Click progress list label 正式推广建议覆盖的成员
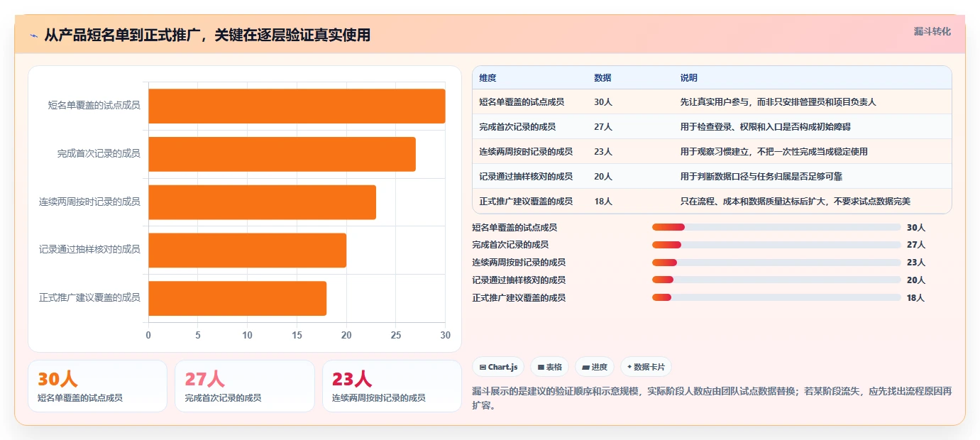This screenshot has height=440, width=980. click(x=519, y=298)
